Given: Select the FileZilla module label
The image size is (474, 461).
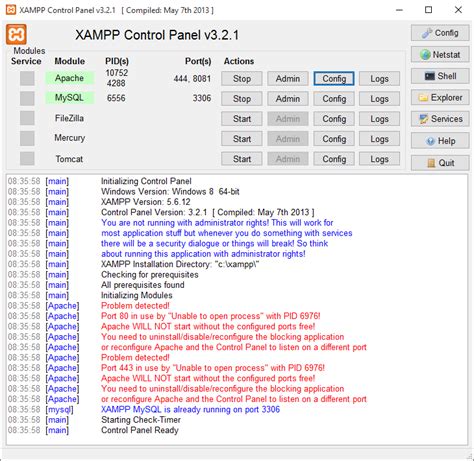Looking at the screenshot, I should point(69,118).
